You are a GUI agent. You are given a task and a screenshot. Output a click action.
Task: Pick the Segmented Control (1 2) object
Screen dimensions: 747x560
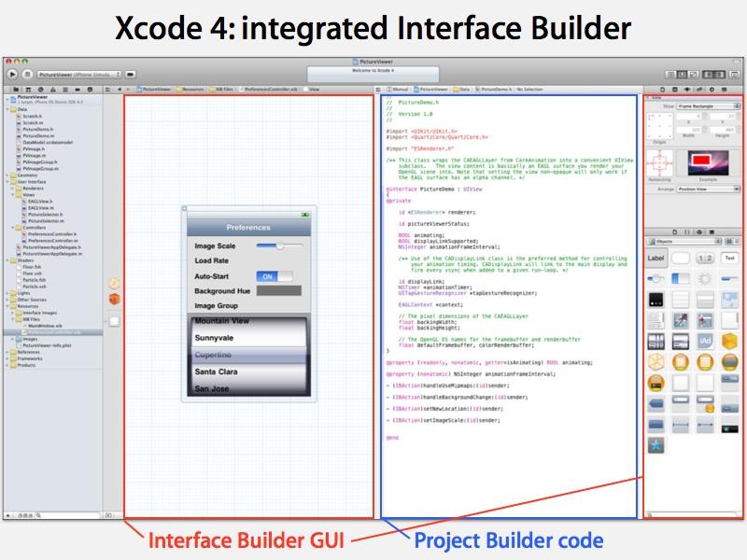(x=705, y=259)
